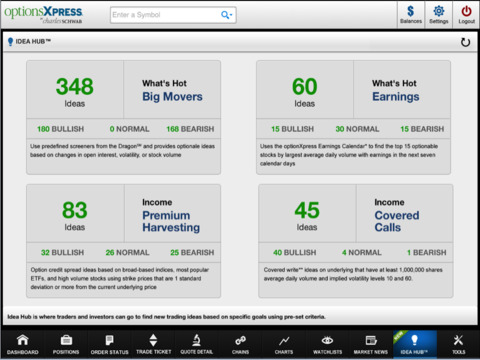
Task: Open Big Movers ideas
Action: [x=172, y=97]
